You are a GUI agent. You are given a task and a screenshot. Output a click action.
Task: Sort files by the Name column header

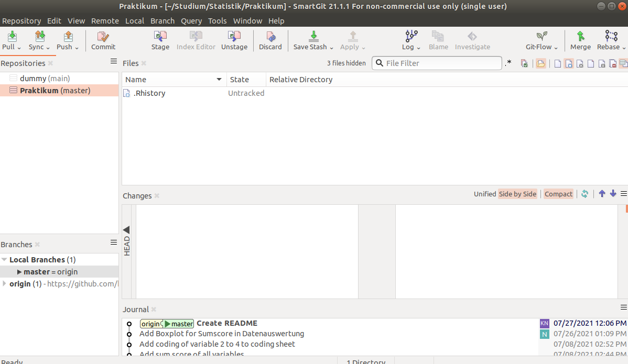click(x=174, y=80)
